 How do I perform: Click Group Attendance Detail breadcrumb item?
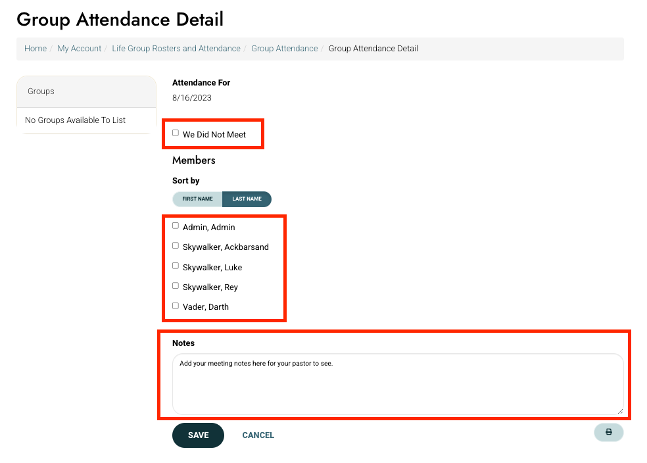(x=373, y=48)
